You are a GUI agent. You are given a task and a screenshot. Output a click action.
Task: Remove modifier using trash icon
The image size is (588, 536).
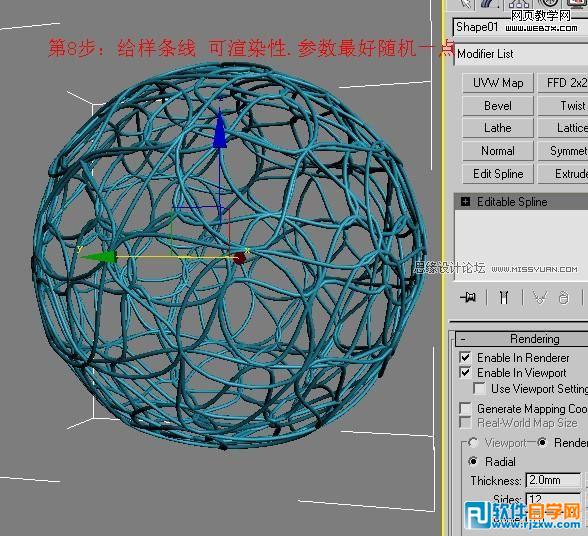pyautogui.click(x=564, y=298)
